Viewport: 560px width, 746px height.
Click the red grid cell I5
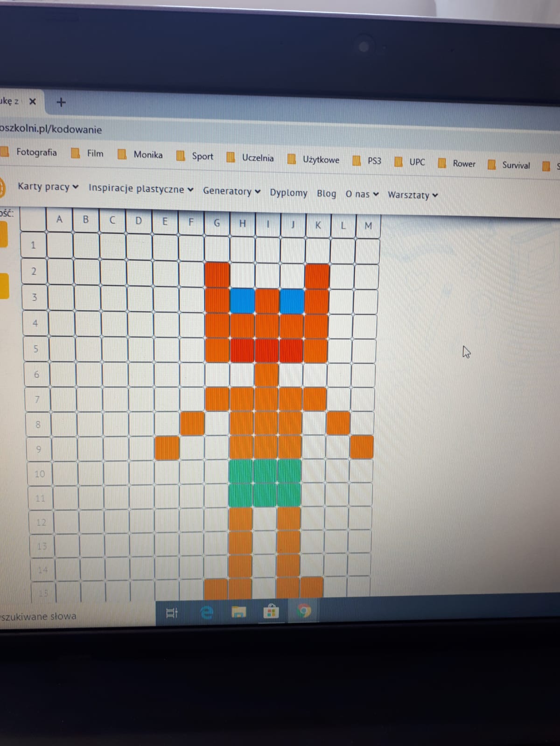267,350
